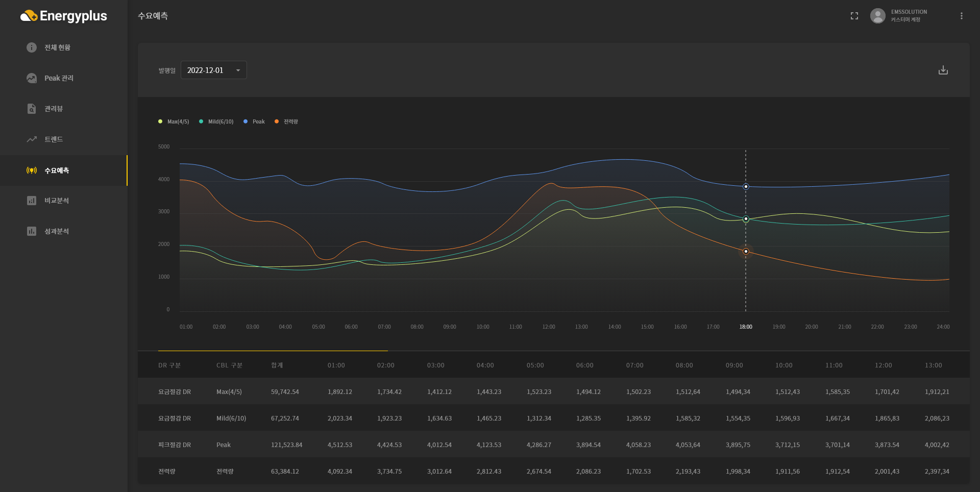980x492 pixels.
Task: Click the Energyplus logo
Action: 64,16
